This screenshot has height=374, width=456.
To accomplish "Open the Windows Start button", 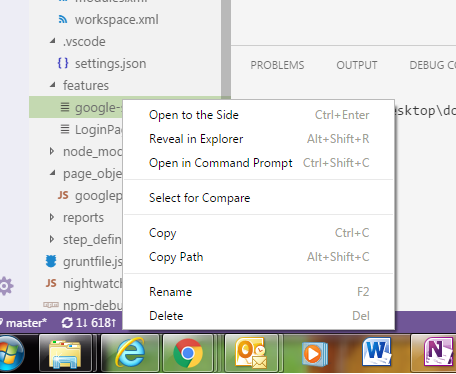I will pos(11,353).
